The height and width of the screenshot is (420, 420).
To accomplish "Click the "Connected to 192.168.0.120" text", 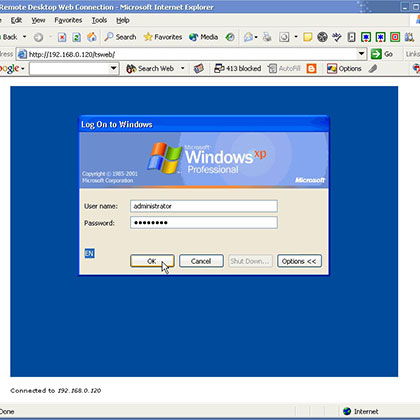I will coord(56,390).
